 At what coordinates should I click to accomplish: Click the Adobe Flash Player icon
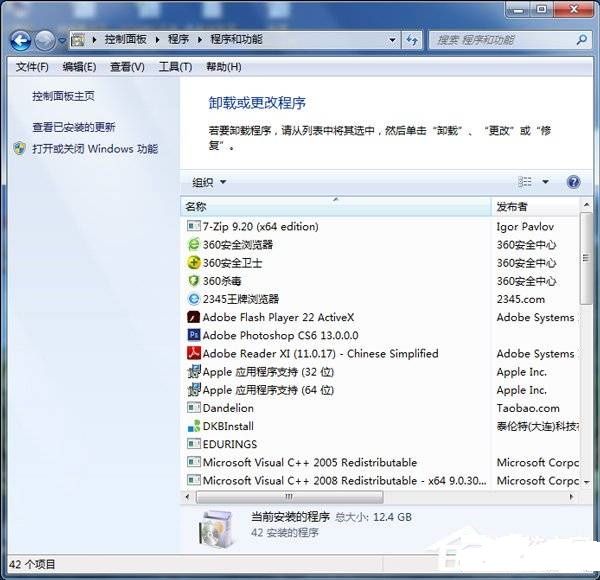coord(194,318)
